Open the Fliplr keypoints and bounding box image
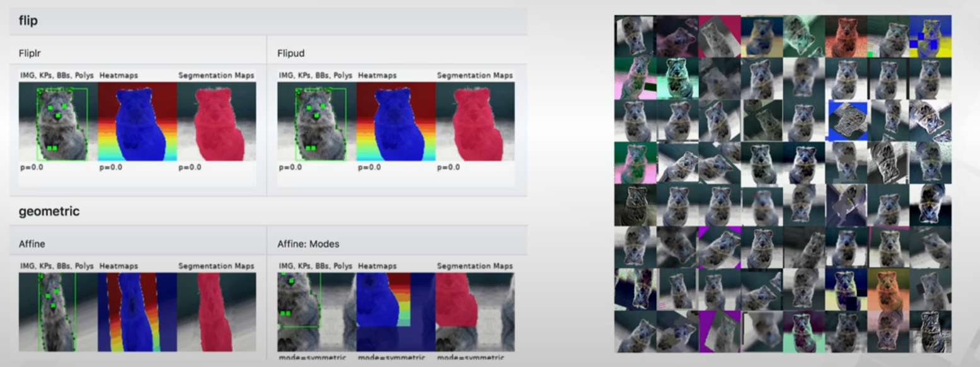This screenshot has height=367, width=980. point(58,121)
